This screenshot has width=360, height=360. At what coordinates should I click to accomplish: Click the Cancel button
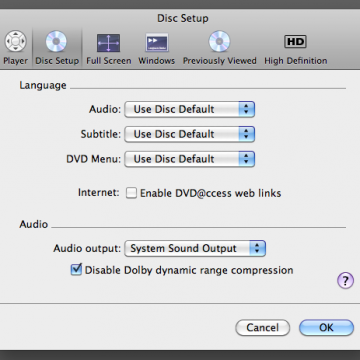click(x=262, y=328)
